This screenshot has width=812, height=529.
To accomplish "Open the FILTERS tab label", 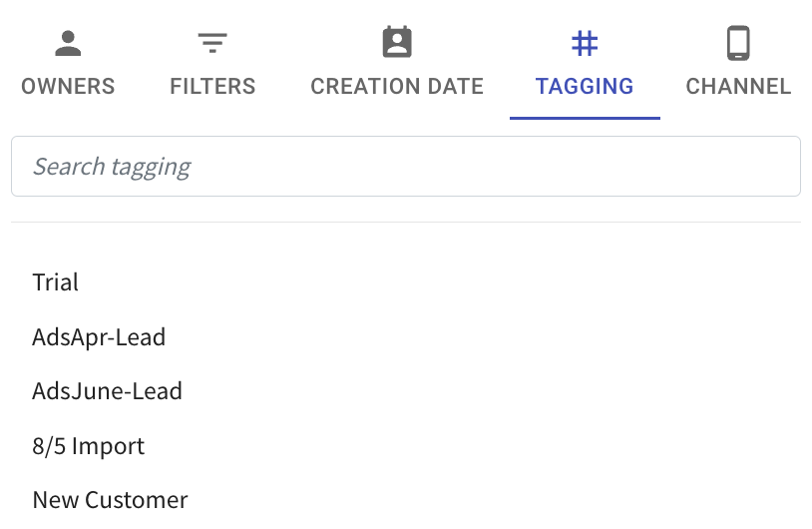I will pyautogui.click(x=212, y=87).
